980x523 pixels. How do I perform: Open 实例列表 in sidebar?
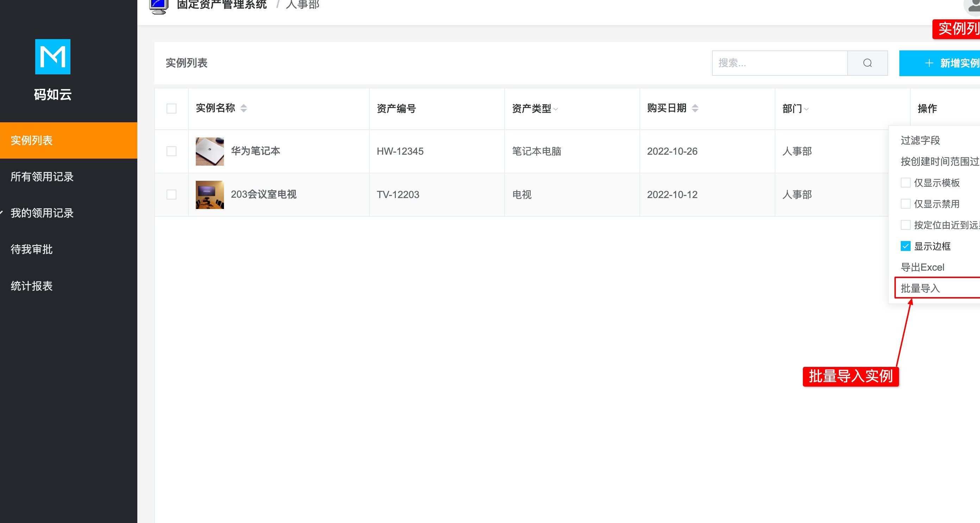pos(68,141)
